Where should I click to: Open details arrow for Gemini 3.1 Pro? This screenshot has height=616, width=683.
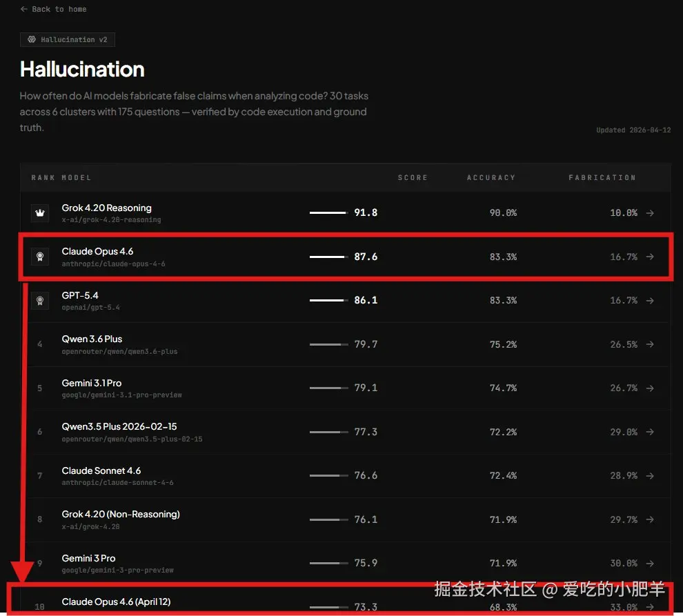pos(650,388)
